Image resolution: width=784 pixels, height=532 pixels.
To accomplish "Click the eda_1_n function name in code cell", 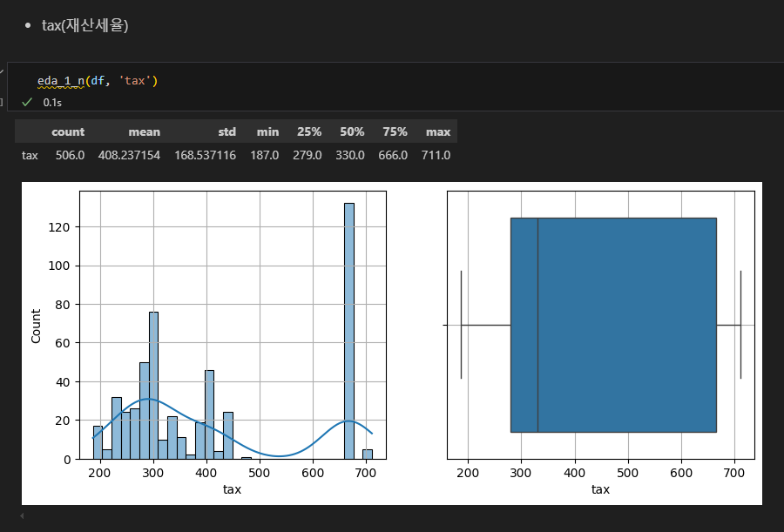I will pos(61,80).
